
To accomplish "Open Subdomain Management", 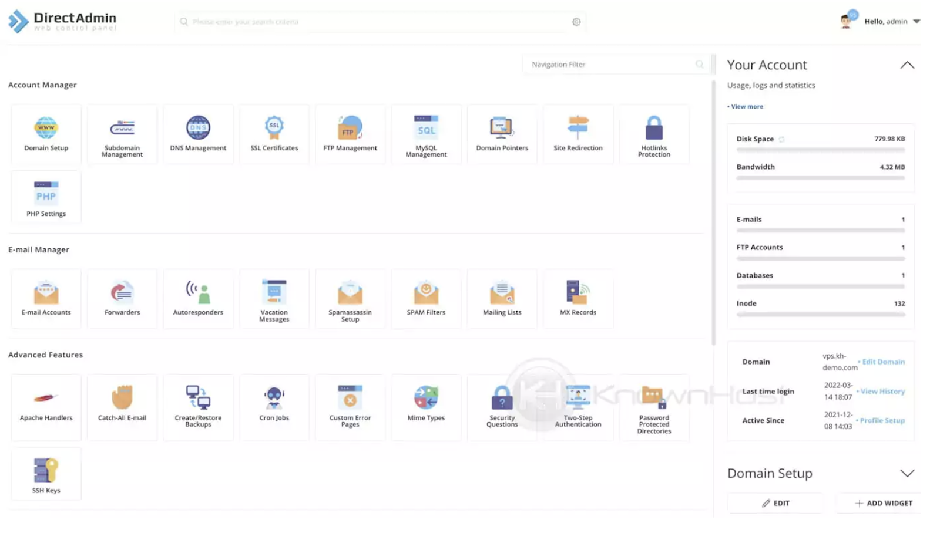I will [122, 134].
